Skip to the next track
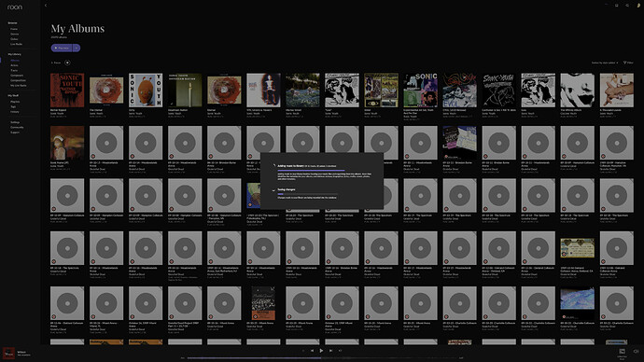644x362 pixels. point(330,351)
